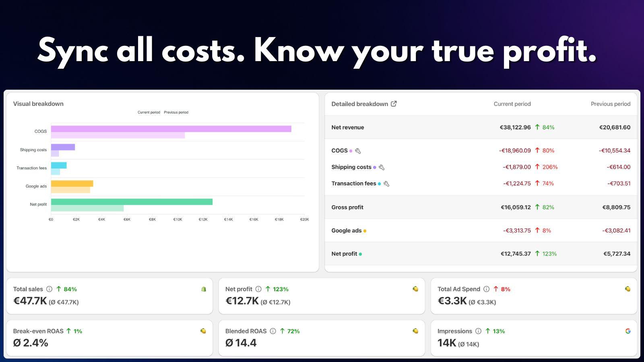Screen dimensions: 644x362
Task: Click the Shipping costs row label
Action: click(351, 167)
